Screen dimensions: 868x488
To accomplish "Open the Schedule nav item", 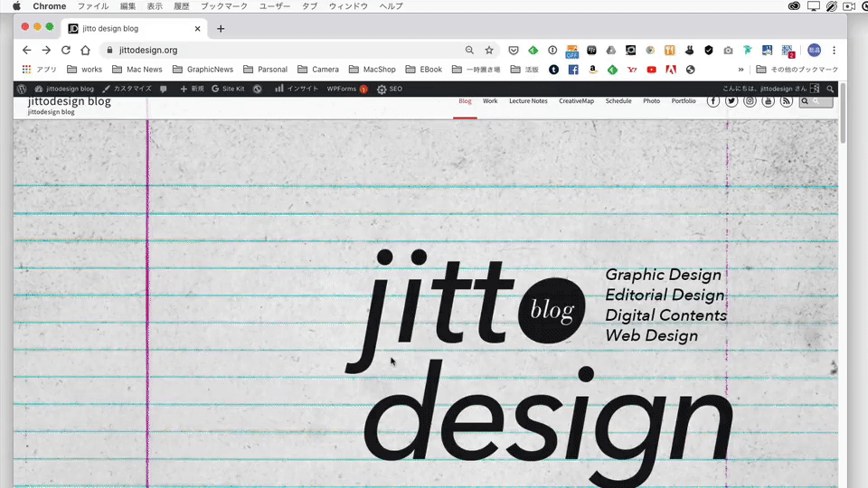I will [618, 101].
